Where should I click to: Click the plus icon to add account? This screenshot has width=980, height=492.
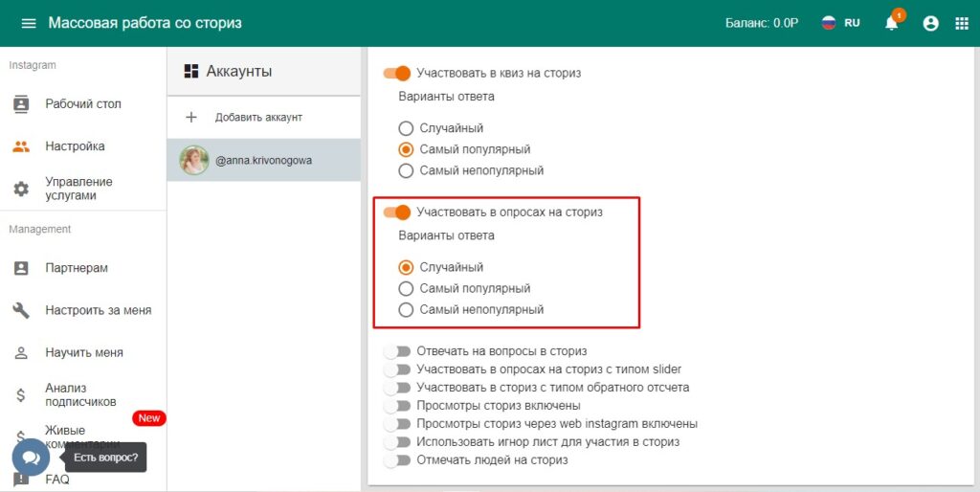pos(191,117)
